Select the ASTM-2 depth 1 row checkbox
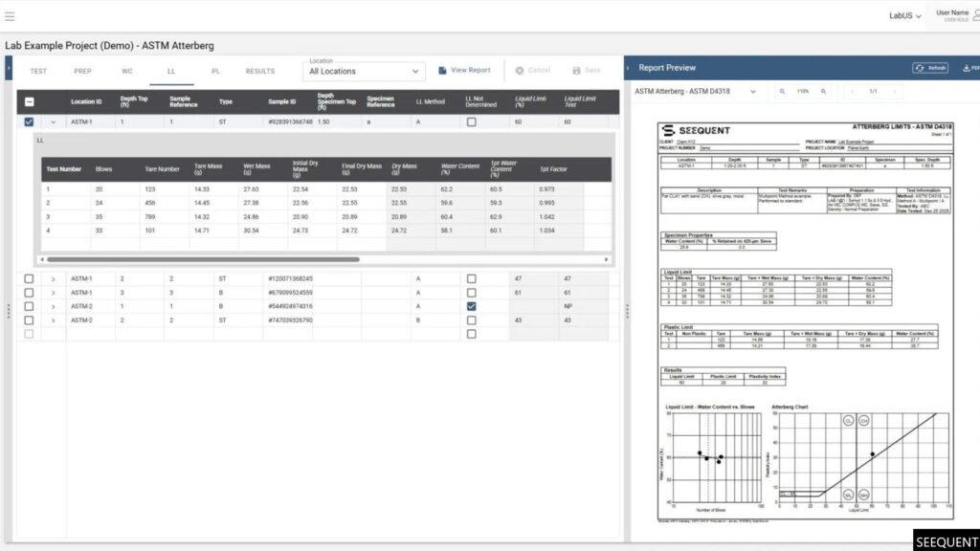The height and width of the screenshot is (551, 980). (29, 306)
